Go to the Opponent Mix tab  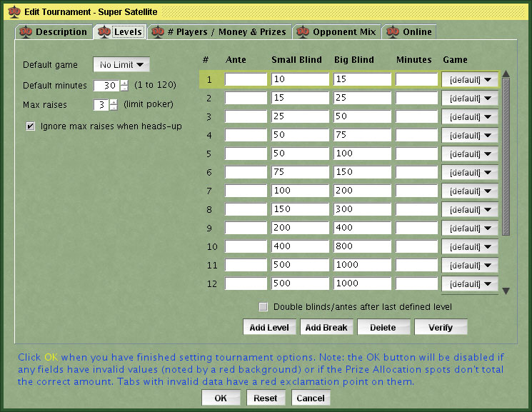[x=337, y=31]
